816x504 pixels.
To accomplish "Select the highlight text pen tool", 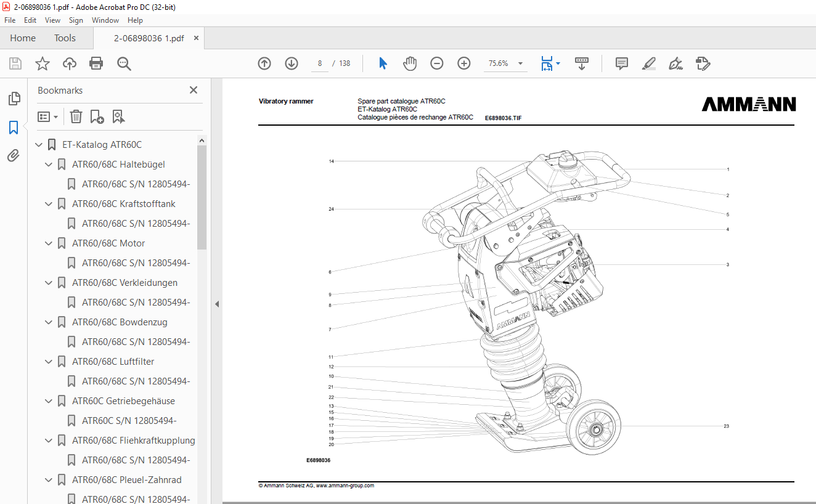I will click(x=648, y=63).
